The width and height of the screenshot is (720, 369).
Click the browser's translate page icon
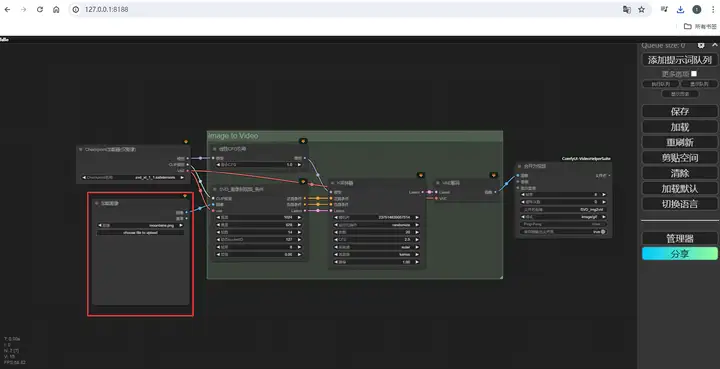pos(626,10)
